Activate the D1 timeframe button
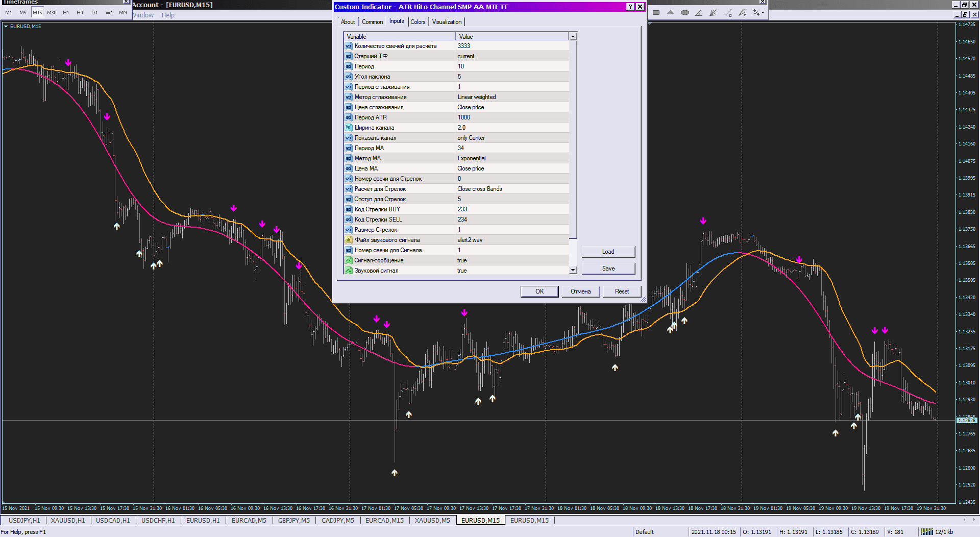Image resolution: width=980 pixels, height=537 pixels. click(x=94, y=13)
